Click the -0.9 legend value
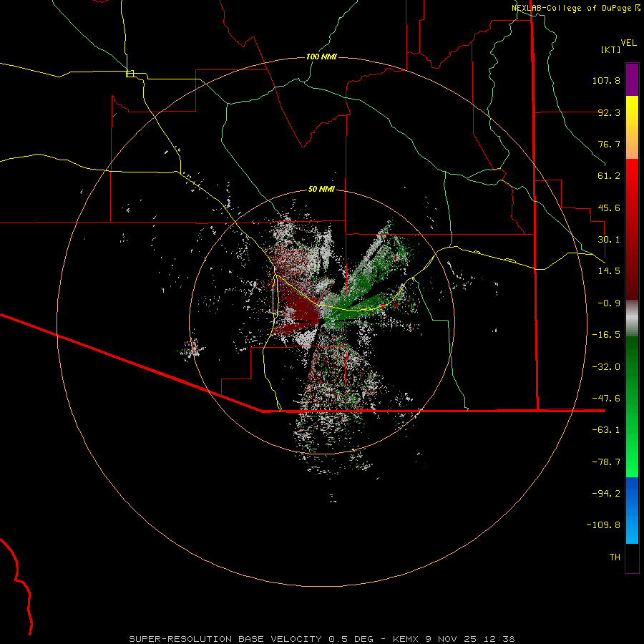Screen dimensions: 644x644 [609, 303]
